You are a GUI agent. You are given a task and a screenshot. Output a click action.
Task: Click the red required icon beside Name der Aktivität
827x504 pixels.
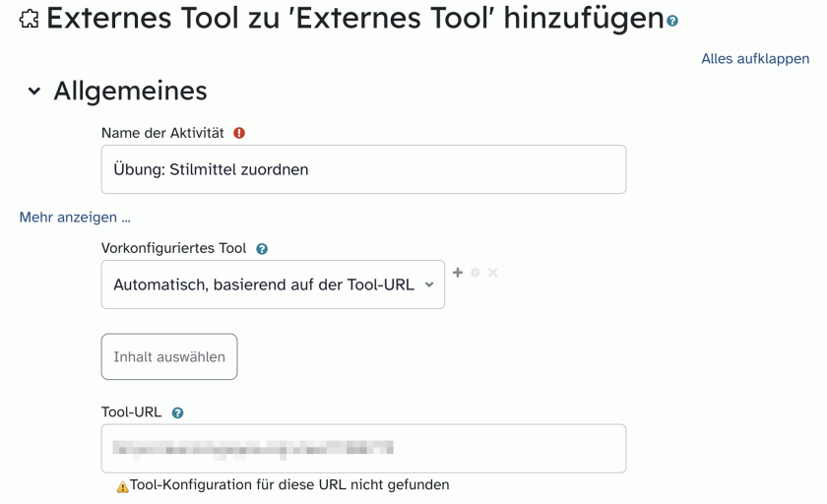coord(239,133)
